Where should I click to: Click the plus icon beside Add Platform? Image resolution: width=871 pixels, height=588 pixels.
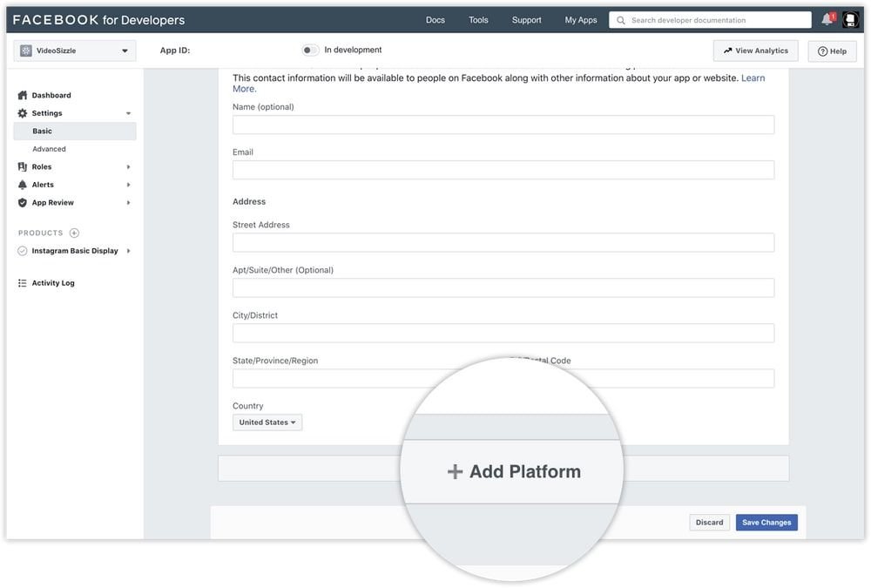[x=455, y=471]
